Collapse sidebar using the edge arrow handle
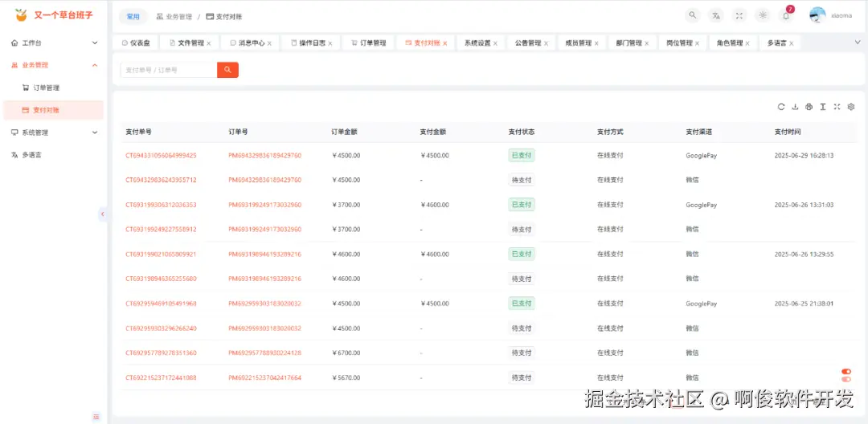The height and width of the screenshot is (424, 868). coord(102,214)
